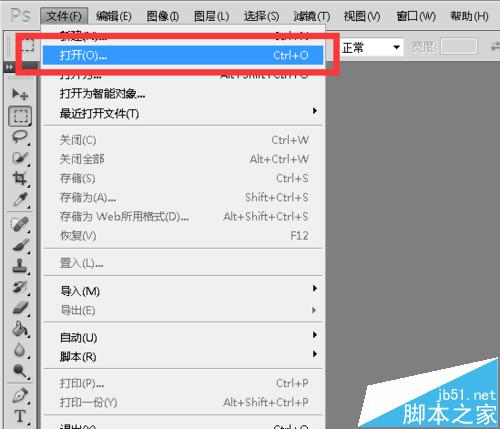Choose 打开为智能对象... menu entry
The image size is (500, 429).
[x=183, y=94]
